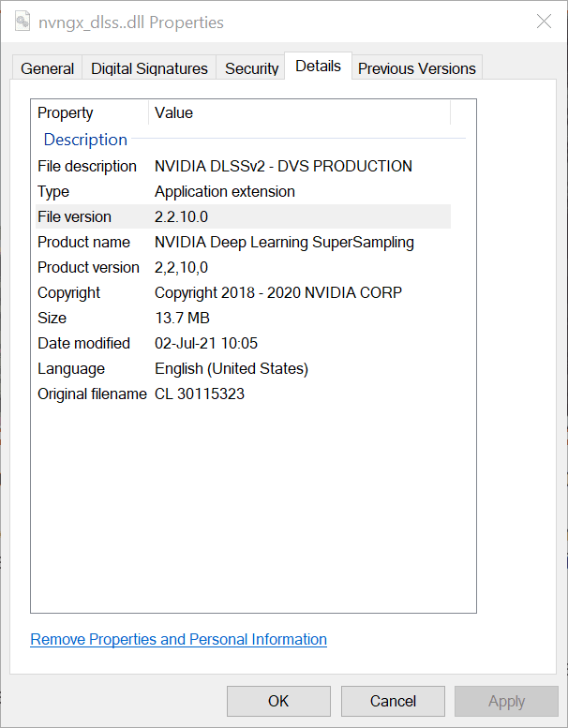Select the Date modified row
This screenshot has height=728, width=568.
pyautogui.click(x=84, y=344)
